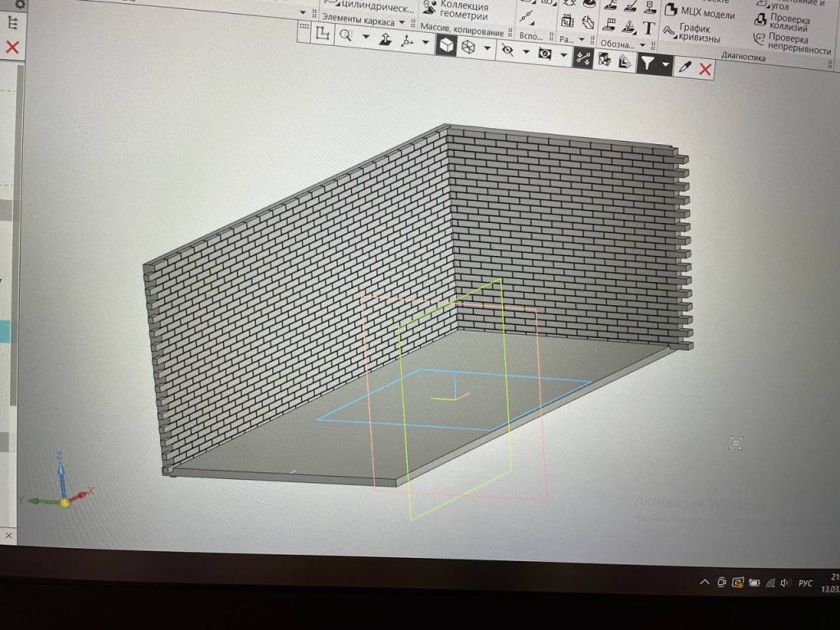840x630 pixels.
Task: Click the blue horizontal plane outline
Action: pos(454,399)
